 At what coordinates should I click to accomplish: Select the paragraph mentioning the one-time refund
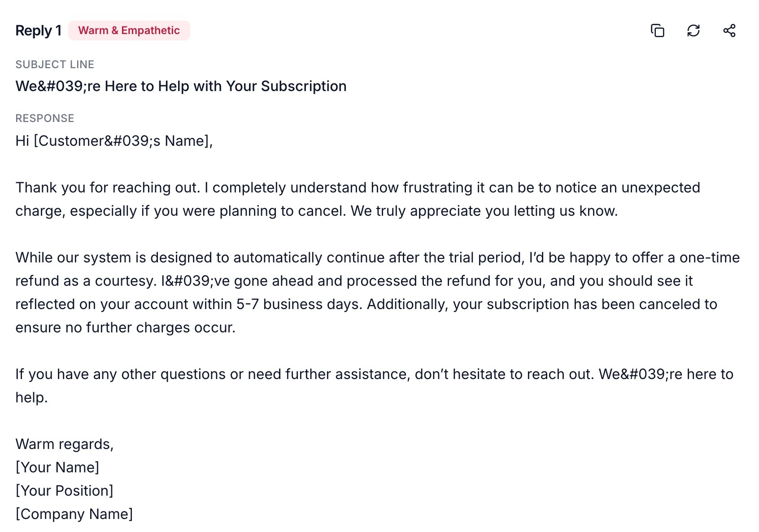[359, 292]
